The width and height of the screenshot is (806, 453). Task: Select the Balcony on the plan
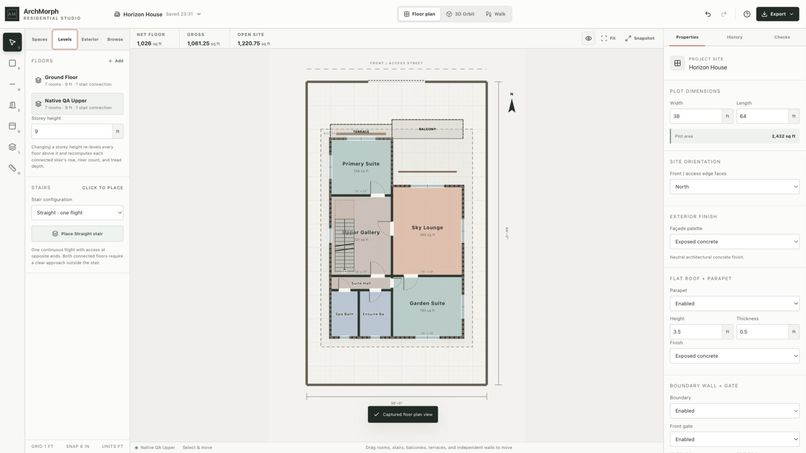click(x=427, y=129)
